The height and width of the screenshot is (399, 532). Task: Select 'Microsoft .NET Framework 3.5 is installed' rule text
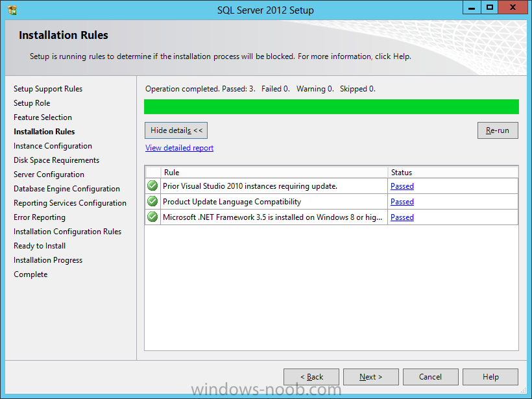(x=272, y=217)
